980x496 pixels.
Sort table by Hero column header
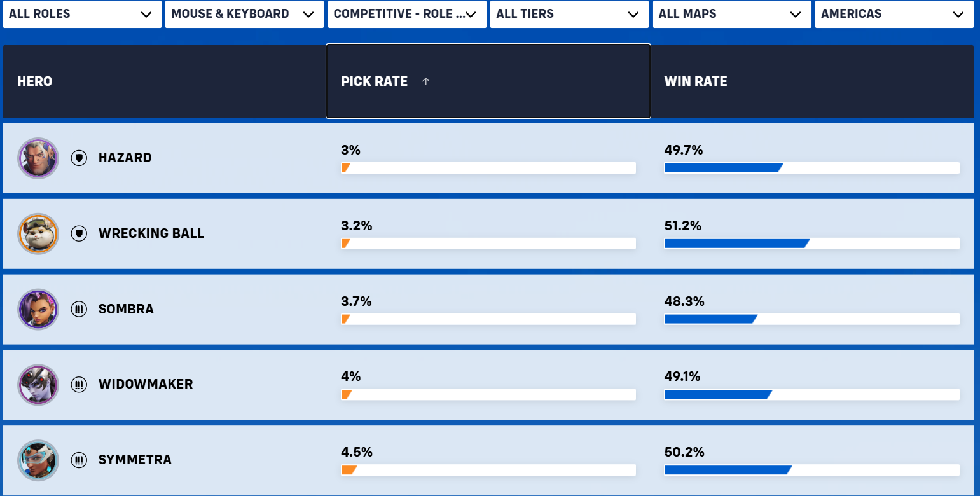click(x=35, y=81)
